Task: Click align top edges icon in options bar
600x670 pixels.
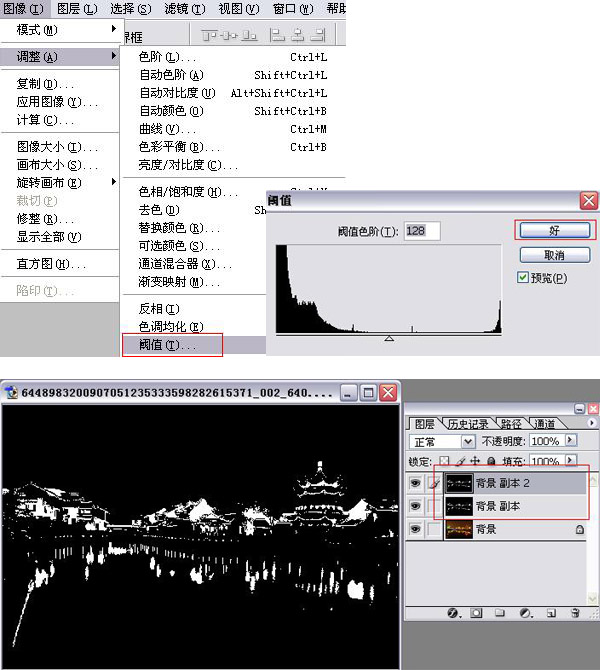Action: pyautogui.click(x=209, y=35)
